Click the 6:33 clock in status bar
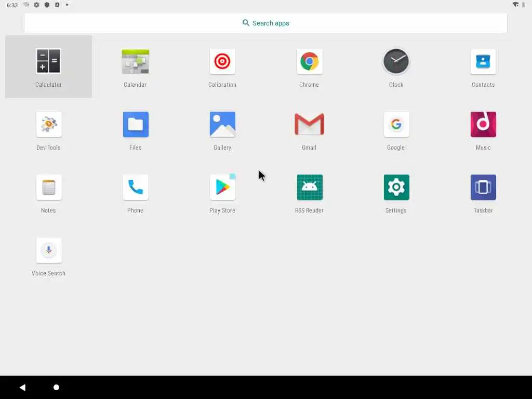This screenshot has height=399, width=532. 12,5
